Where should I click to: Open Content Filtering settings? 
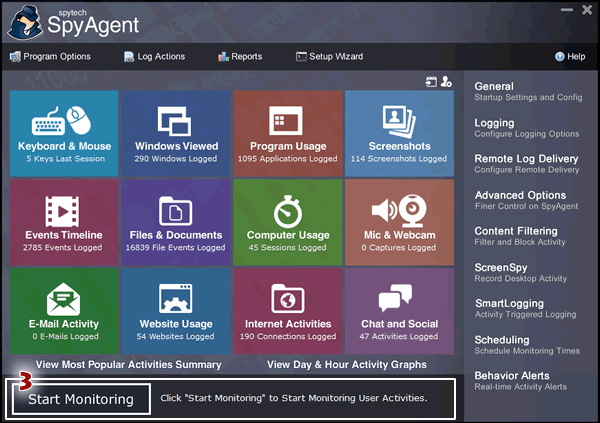(x=520, y=236)
